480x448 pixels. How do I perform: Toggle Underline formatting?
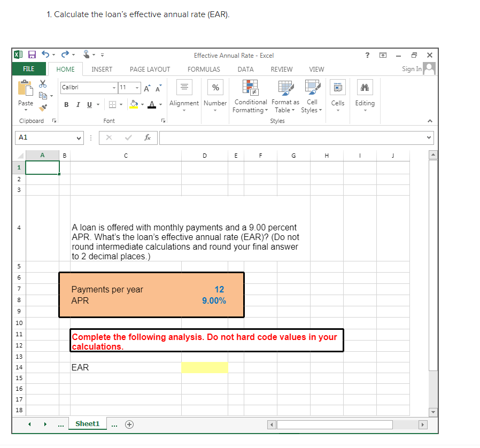(89, 104)
